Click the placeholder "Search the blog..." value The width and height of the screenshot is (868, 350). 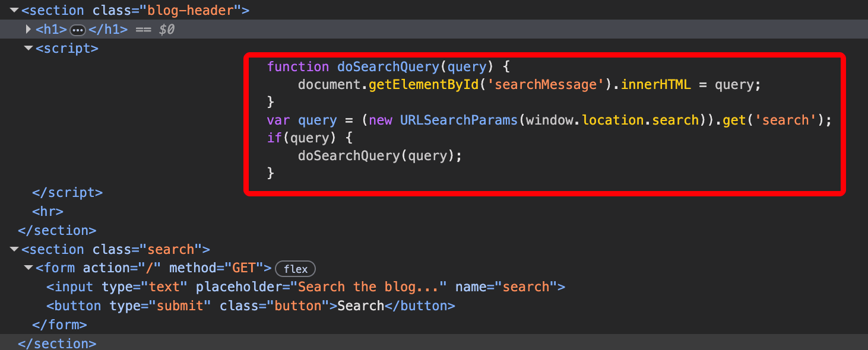click(x=372, y=287)
